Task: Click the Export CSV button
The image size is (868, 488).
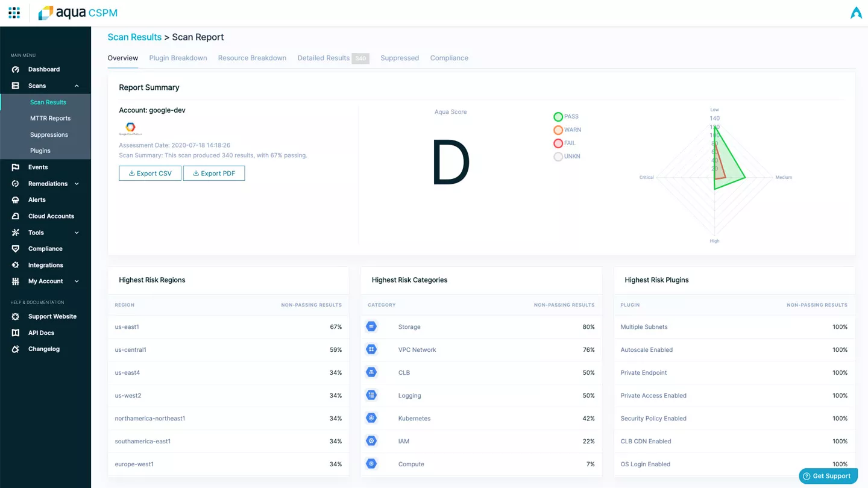Action: pos(149,174)
